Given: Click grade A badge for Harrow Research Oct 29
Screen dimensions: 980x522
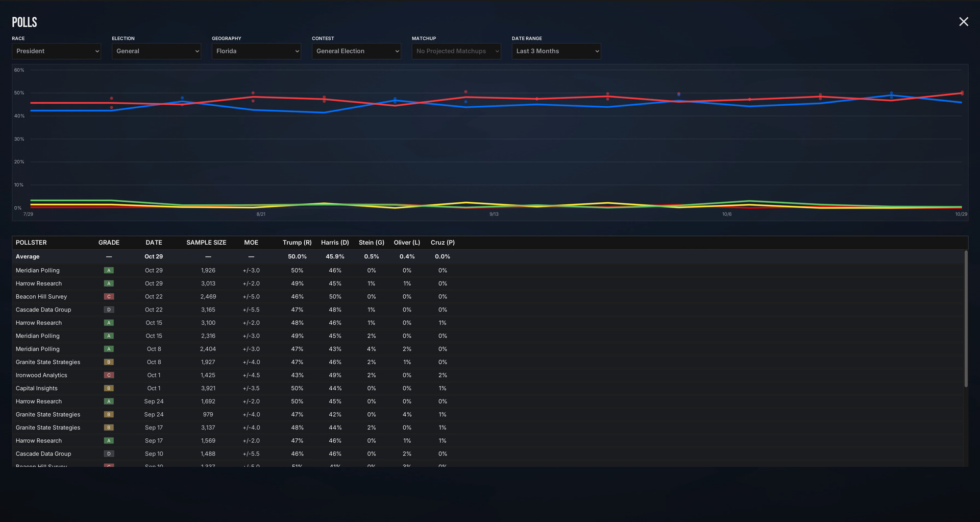Looking at the screenshot, I should pos(109,283).
